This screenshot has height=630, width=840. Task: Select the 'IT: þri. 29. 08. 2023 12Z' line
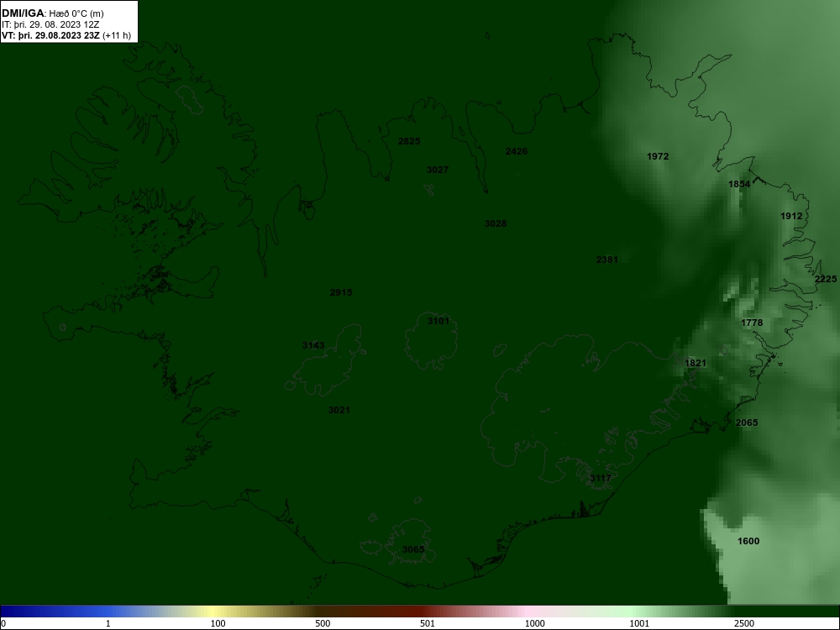[50, 24]
